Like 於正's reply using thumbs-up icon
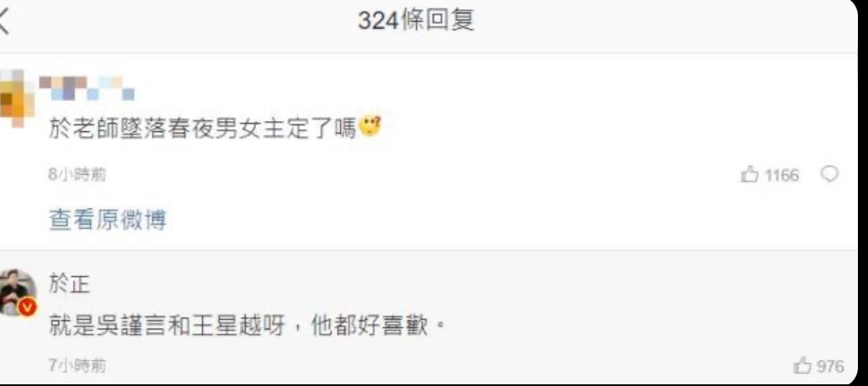The width and height of the screenshot is (868, 386). 802,366
